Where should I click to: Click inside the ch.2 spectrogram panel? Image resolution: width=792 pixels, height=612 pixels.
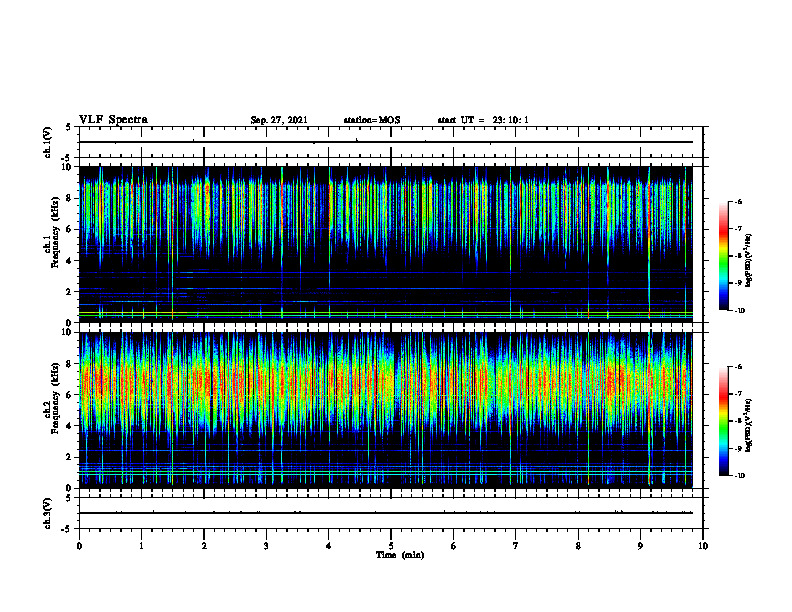click(386, 410)
